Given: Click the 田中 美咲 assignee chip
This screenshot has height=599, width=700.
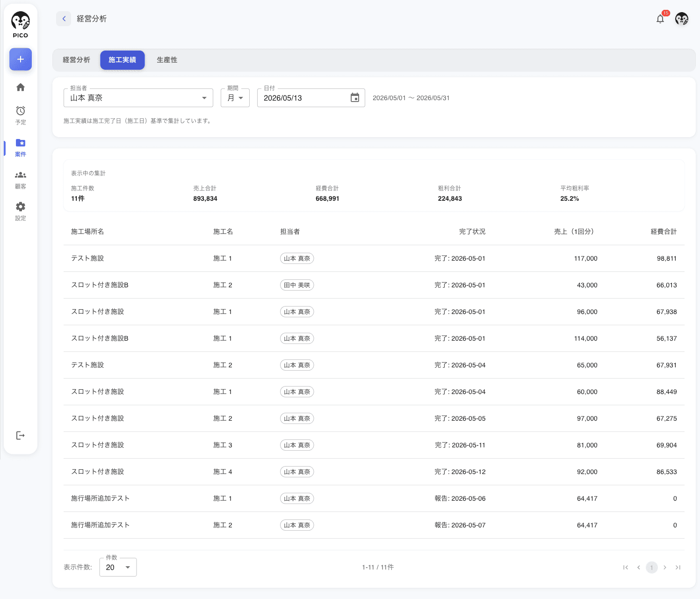Looking at the screenshot, I should click(x=297, y=285).
